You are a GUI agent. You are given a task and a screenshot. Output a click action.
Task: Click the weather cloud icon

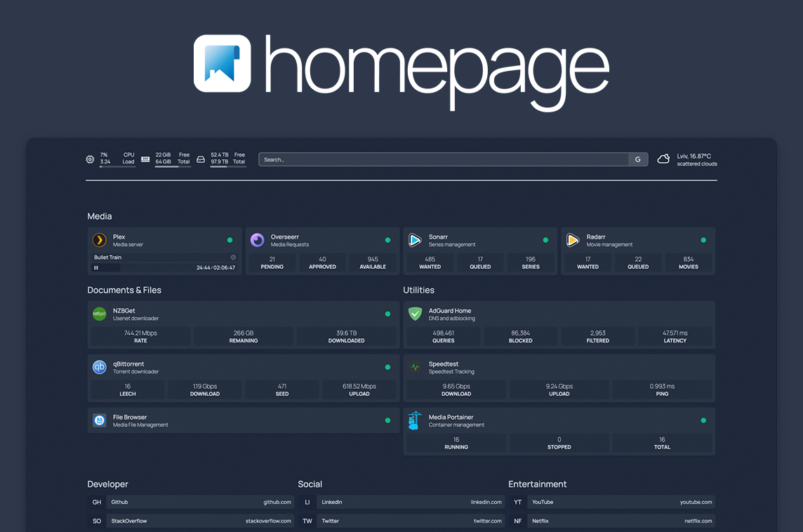pos(663,159)
